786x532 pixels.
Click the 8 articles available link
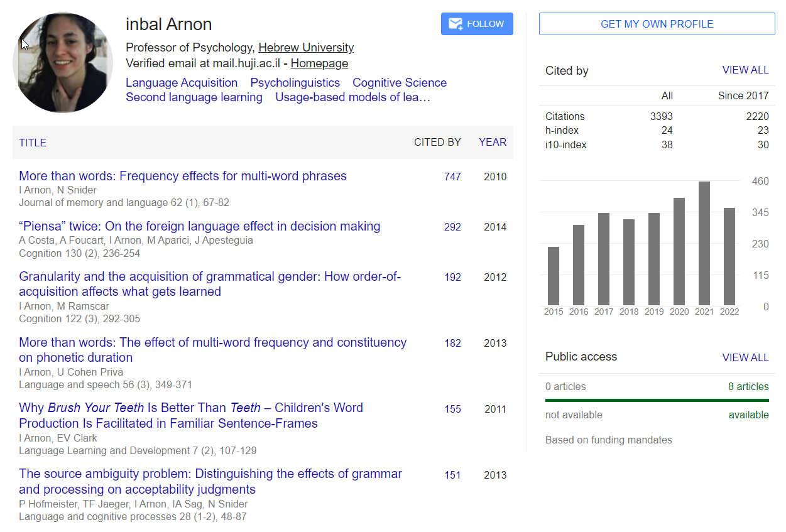[748, 387]
